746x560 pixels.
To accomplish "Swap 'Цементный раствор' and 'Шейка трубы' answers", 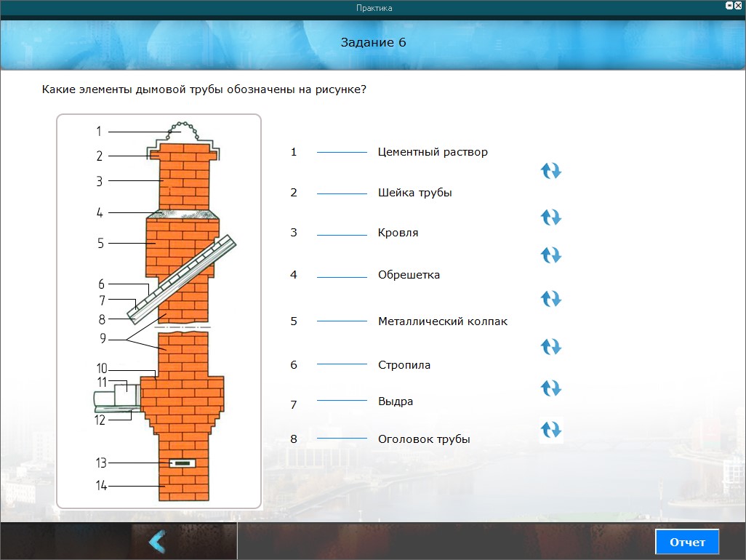I will pos(551,171).
